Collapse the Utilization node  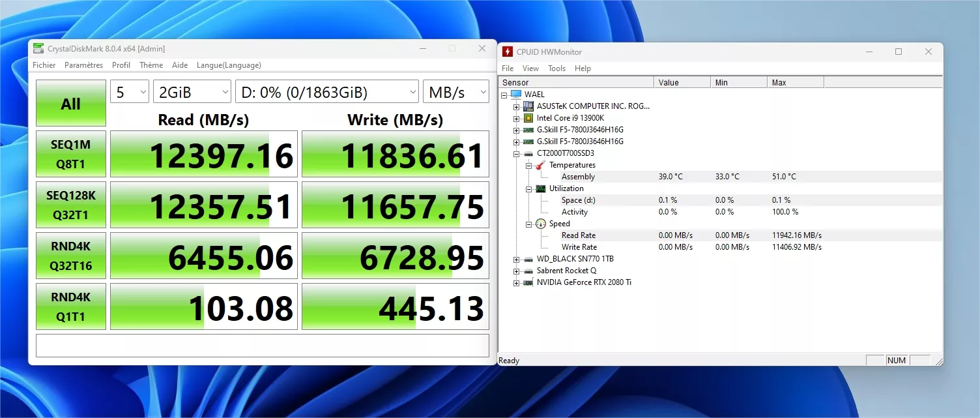[528, 188]
